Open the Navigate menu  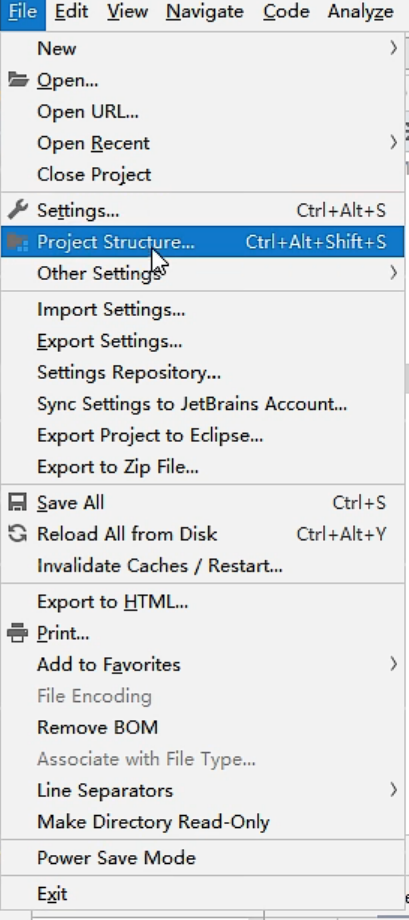pyautogui.click(x=205, y=11)
